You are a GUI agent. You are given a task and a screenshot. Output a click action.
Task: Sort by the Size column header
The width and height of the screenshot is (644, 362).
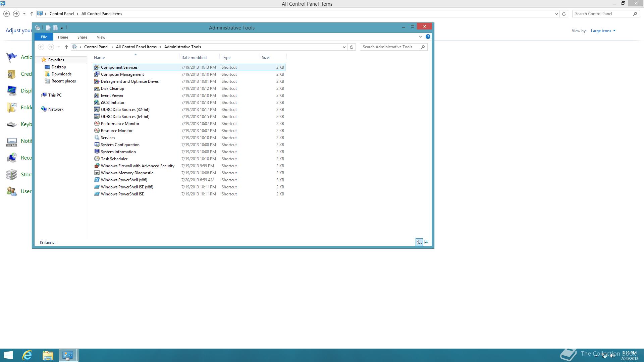[x=273, y=58]
